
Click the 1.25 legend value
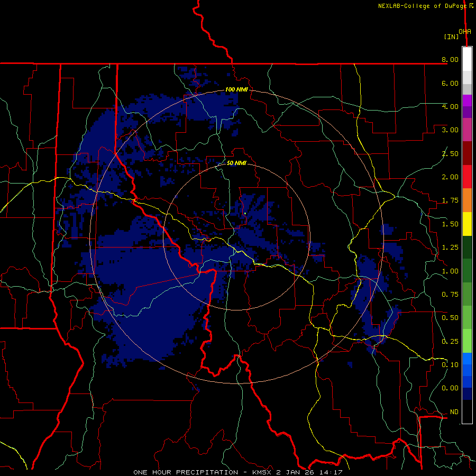[x=450, y=248]
